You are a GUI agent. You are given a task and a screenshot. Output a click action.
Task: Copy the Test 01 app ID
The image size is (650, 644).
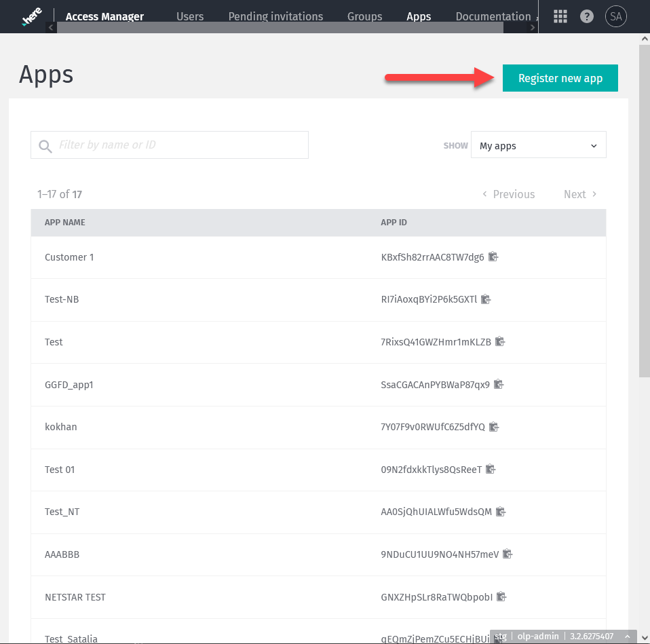[x=491, y=469]
